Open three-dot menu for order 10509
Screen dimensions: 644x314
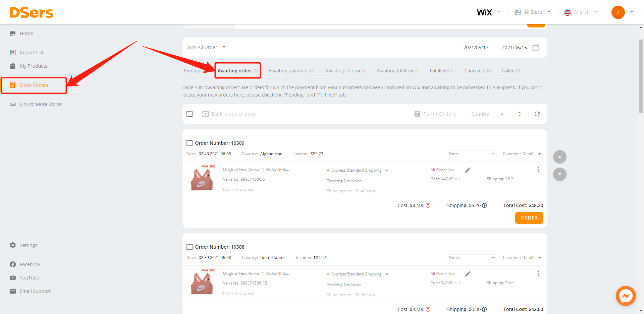click(538, 170)
